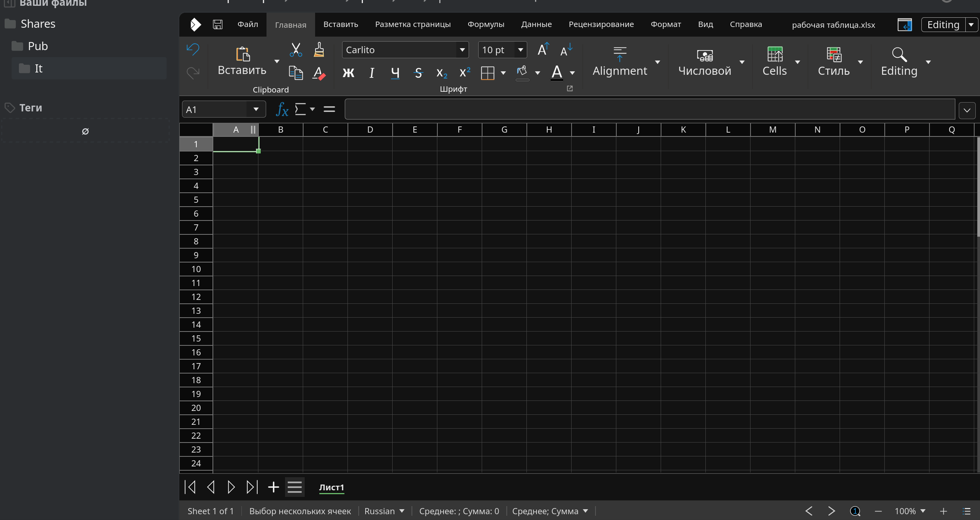
Task: Click into the formula input field
Action: coord(649,109)
